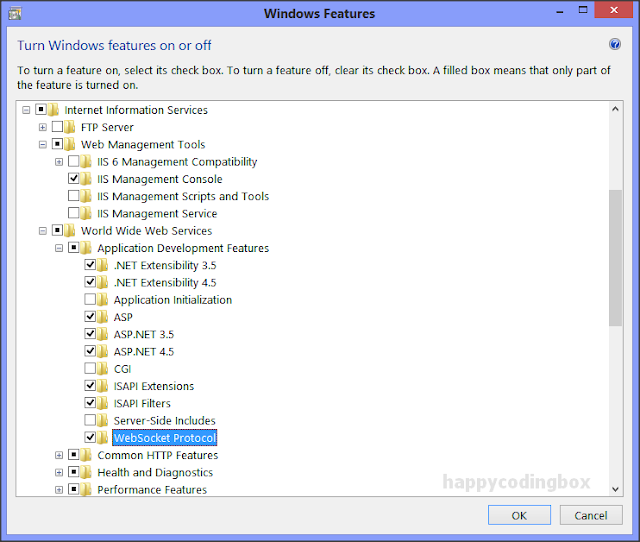Toggle the ASP.NET 4.5 checkbox
This screenshot has height=542, width=640.
[90, 351]
